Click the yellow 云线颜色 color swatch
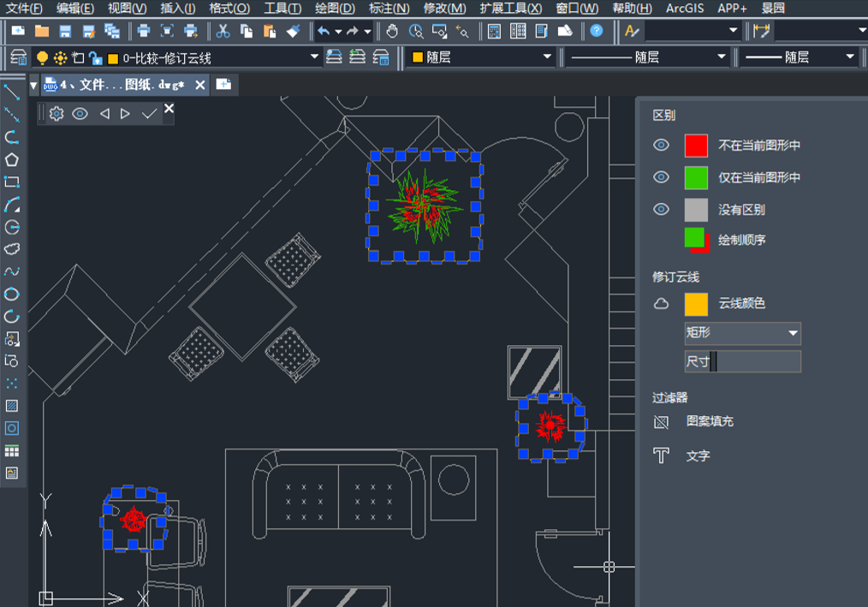 pyautogui.click(x=696, y=304)
